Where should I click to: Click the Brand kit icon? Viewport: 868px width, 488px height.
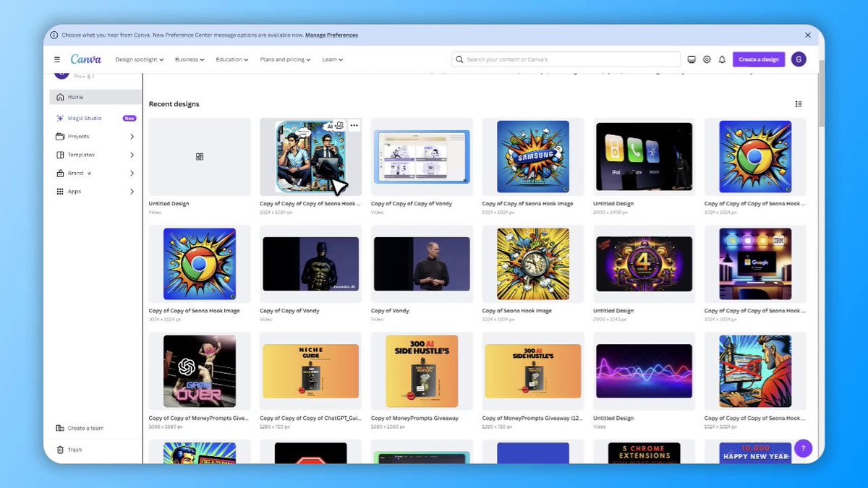61,174
